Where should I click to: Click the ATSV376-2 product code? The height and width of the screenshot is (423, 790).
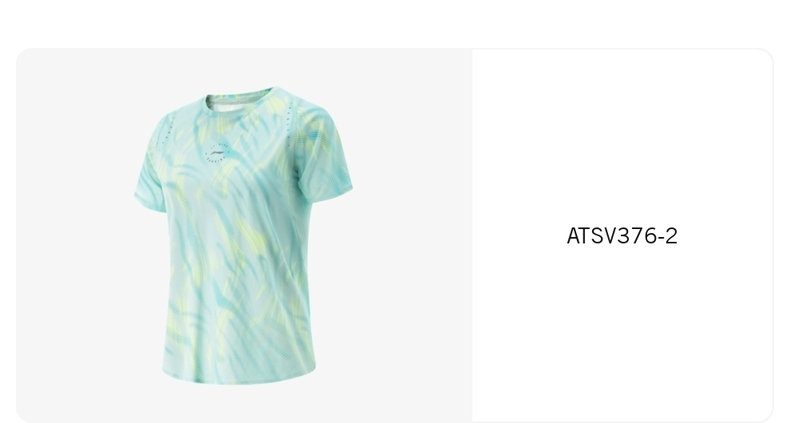click(x=622, y=236)
